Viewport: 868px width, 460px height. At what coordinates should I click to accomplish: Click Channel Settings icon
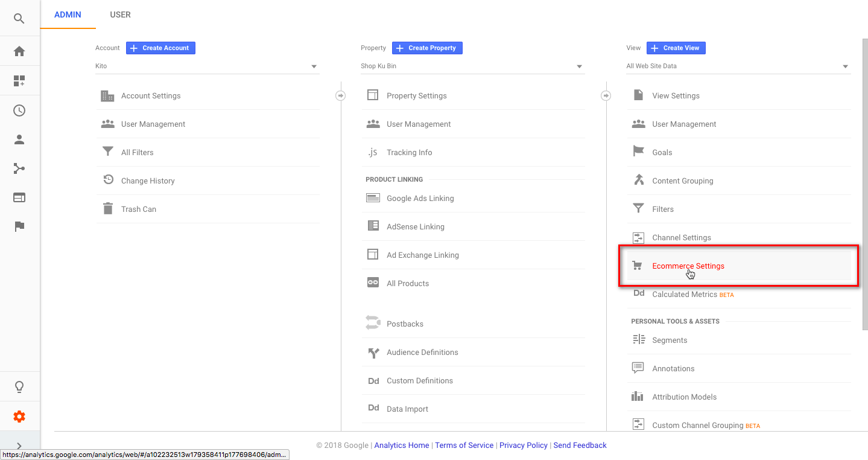tap(638, 237)
